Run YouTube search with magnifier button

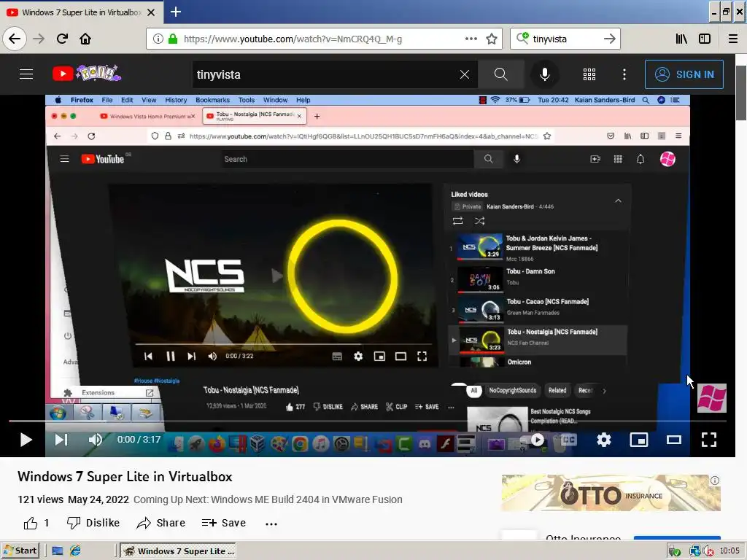(500, 74)
